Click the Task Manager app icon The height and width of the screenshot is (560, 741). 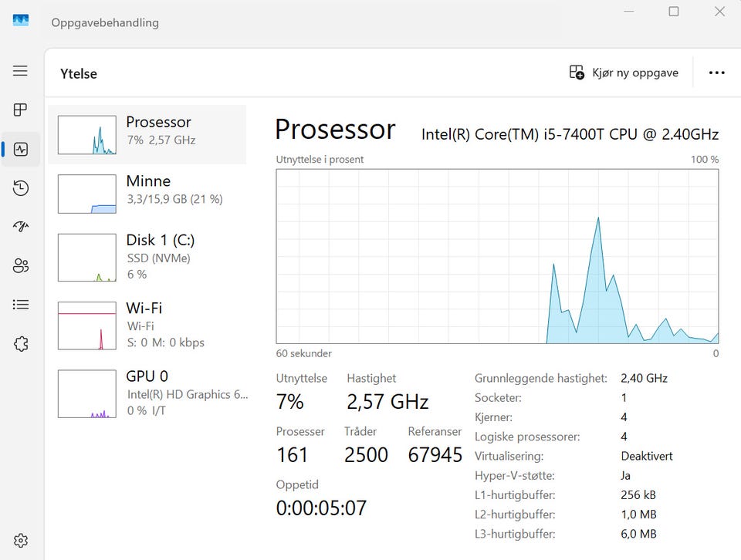point(20,20)
